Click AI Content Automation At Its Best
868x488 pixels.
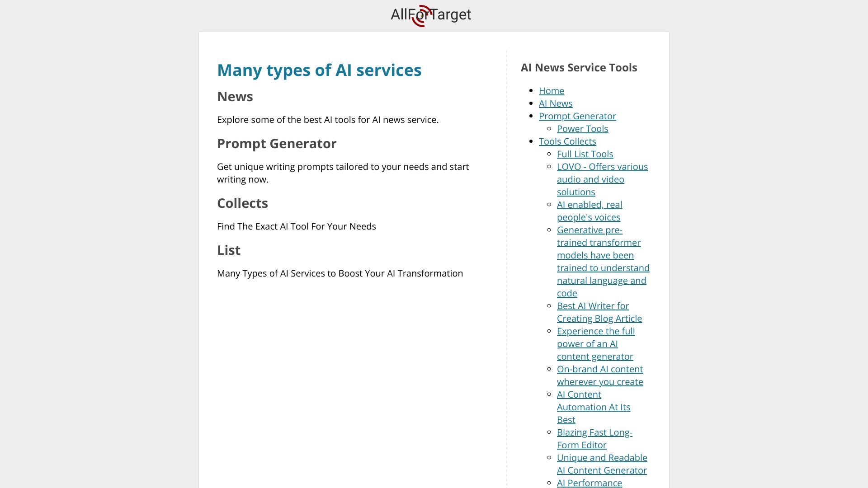(594, 406)
